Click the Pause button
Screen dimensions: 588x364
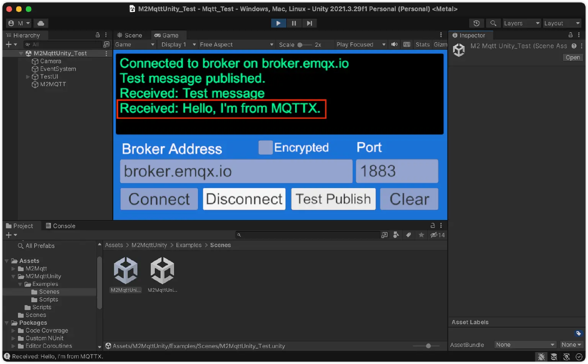(294, 23)
